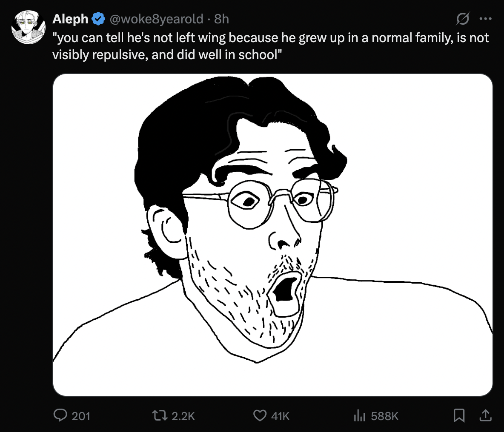
Task: Open the @woke8yearold handle link
Action: (156, 19)
